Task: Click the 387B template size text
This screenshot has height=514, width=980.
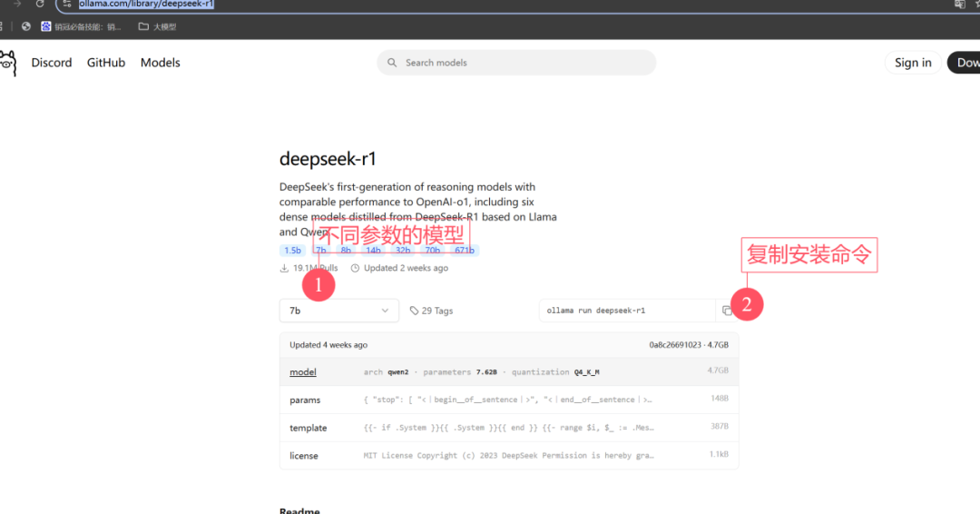Action: [720, 427]
